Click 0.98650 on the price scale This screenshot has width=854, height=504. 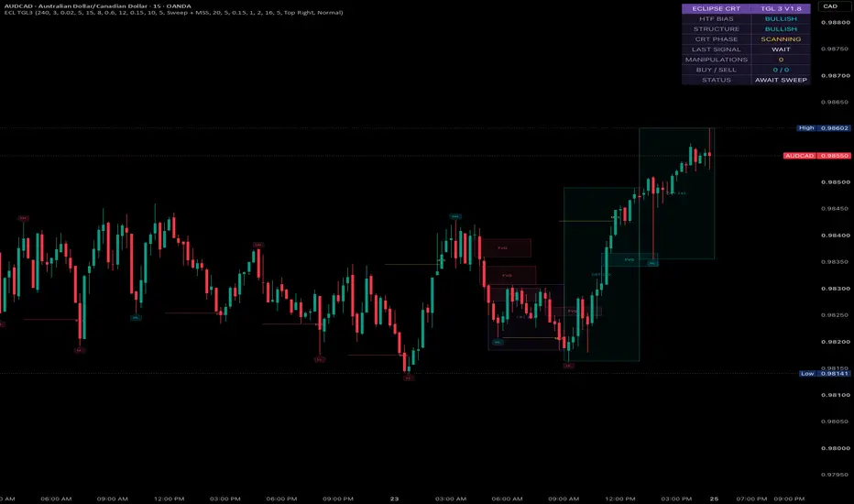pyautogui.click(x=835, y=103)
